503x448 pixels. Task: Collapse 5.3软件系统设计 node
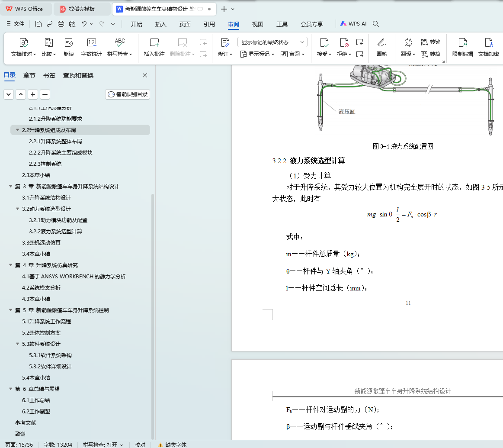tap(17, 344)
